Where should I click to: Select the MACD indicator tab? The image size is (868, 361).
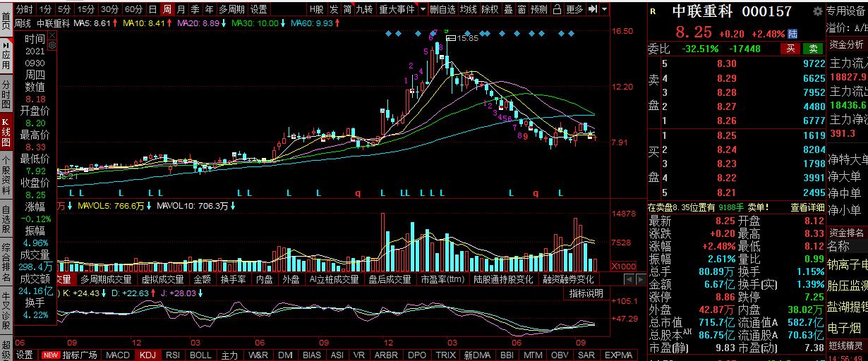point(118,355)
